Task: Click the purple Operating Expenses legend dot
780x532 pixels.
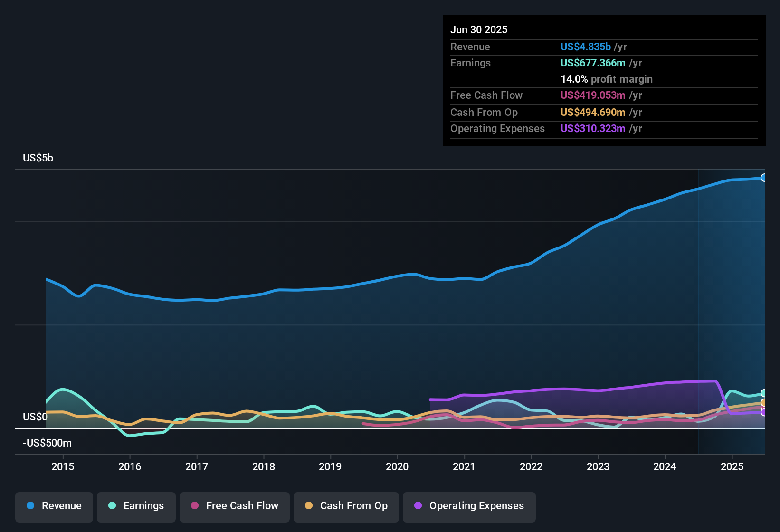Action: 418,506
